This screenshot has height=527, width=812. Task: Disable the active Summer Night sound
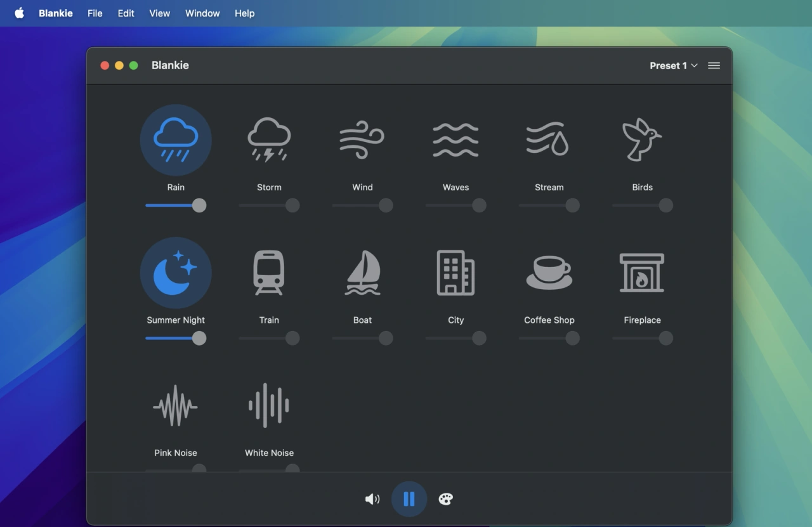pos(176,273)
